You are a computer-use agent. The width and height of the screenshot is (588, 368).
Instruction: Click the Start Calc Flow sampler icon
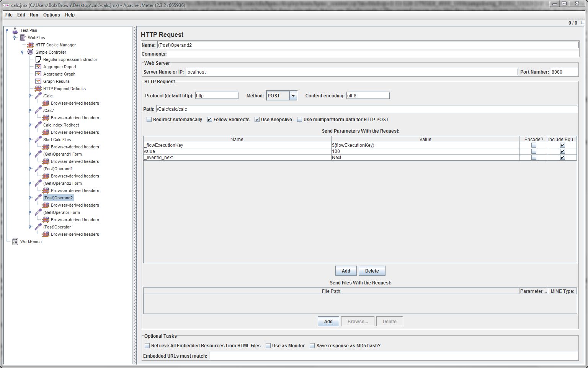click(x=38, y=140)
